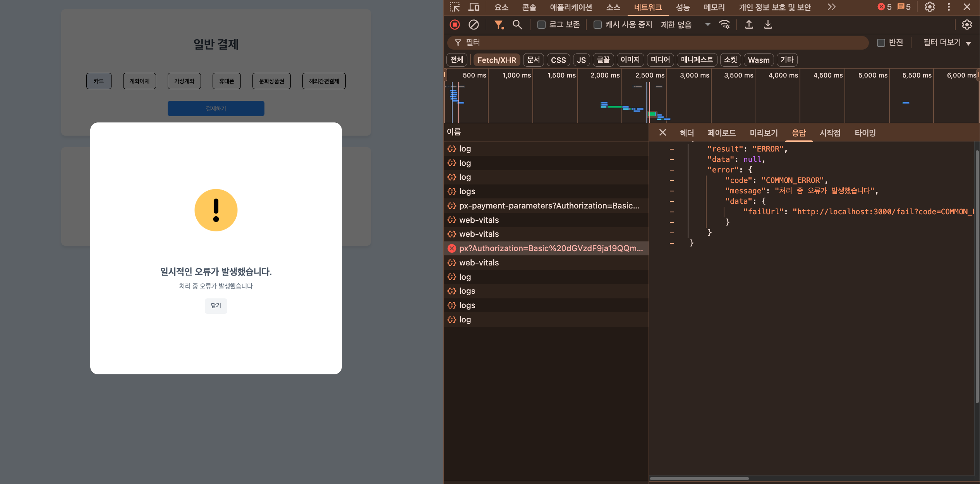Screen dimensions: 980x484
Task: Open the 성능 (Performance) tab
Action: 683,7
